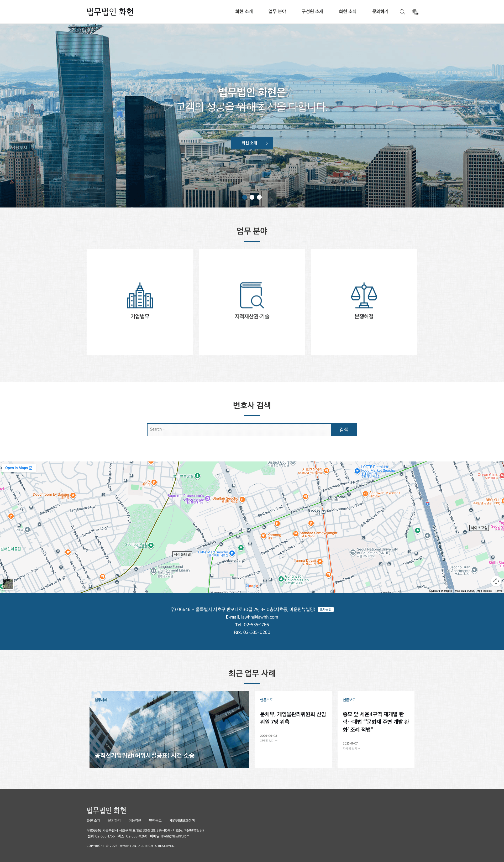Viewport: 504px width, 862px height.
Task: Click footer 화현 소개 link
Action: point(93,820)
